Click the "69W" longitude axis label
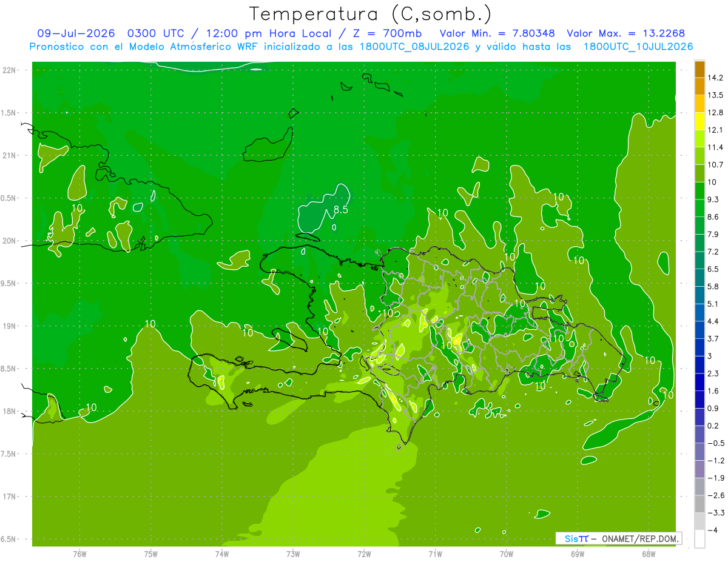Image resolution: width=728 pixels, height=562 pixels. point(578,554)
